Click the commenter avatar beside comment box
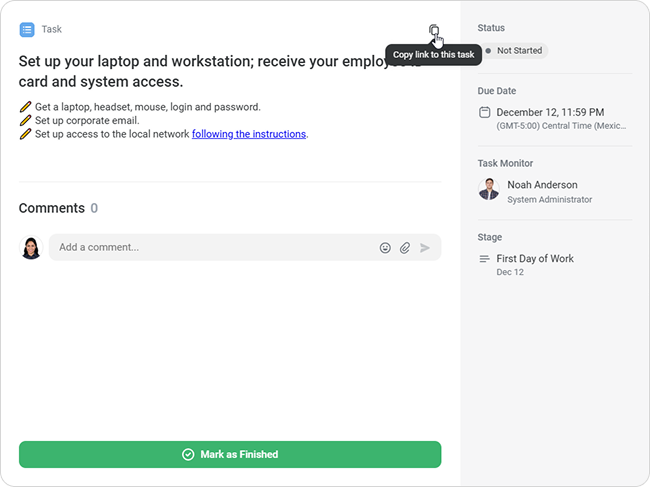 pyautogui.click(x=31, y=247)
